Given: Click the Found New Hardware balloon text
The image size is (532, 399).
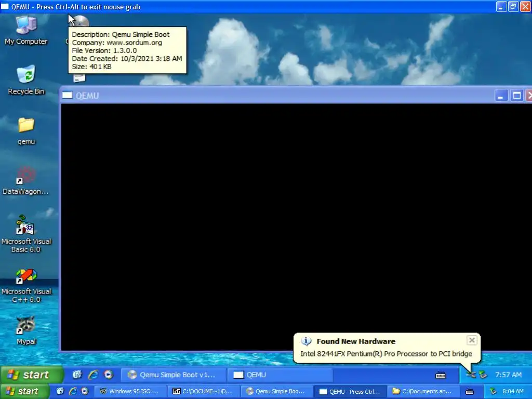Looking at the screenshot, I should [386, 354].
